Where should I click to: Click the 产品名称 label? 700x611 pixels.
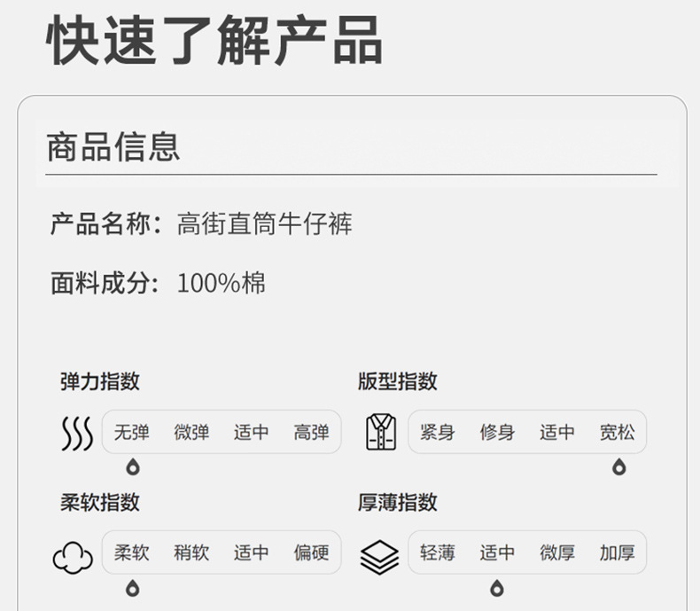[x=106, y=223]
